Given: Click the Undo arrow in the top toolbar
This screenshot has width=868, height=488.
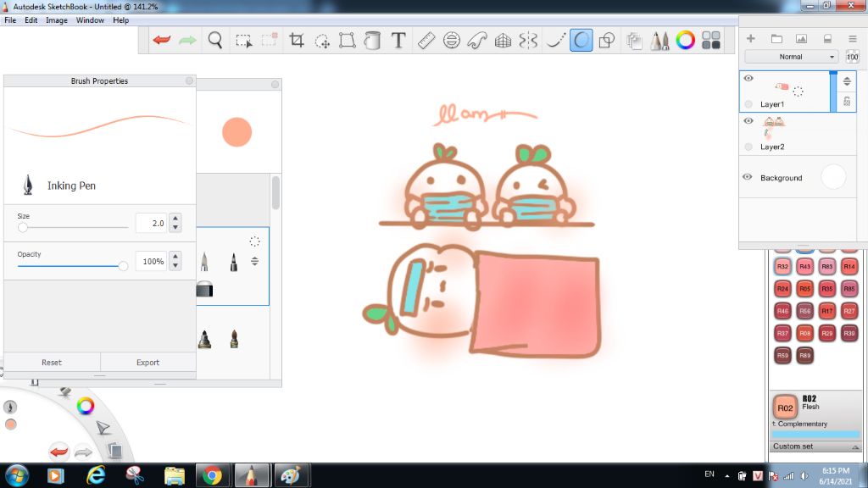Looking at the screenshot, I should (162, 40).
